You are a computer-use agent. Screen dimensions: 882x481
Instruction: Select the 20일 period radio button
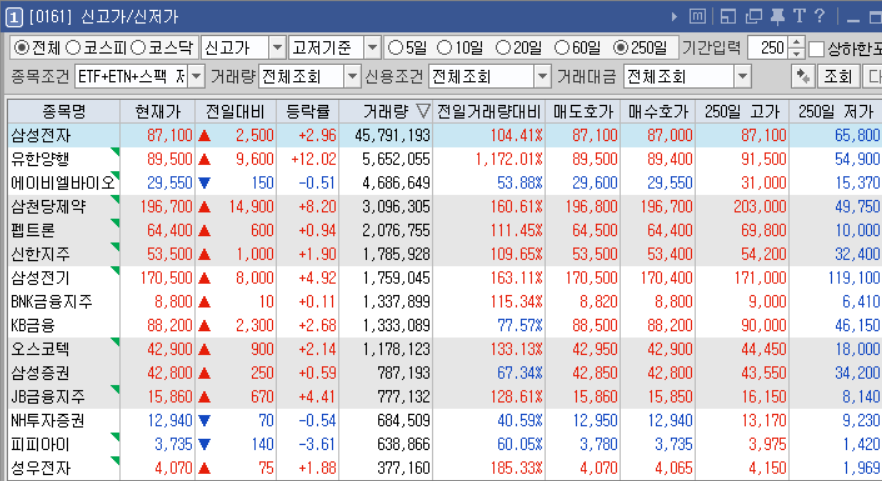(503, 48)
